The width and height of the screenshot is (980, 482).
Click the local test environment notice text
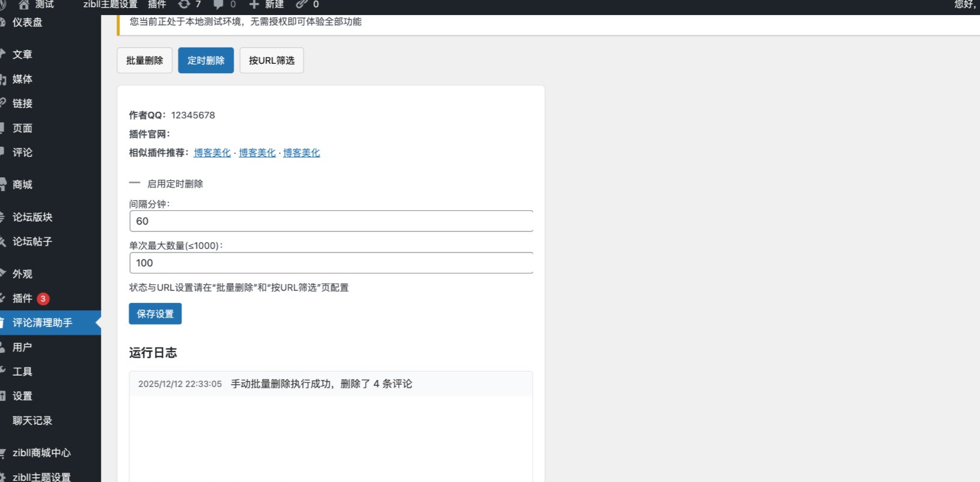pos(246,22)
